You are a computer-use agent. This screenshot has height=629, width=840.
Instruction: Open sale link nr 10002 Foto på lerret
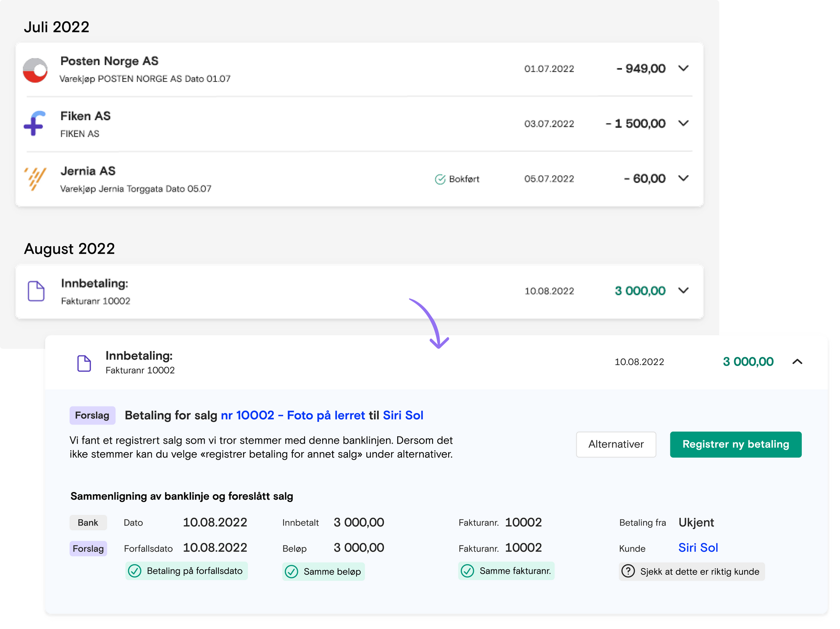tap(293, 415)
